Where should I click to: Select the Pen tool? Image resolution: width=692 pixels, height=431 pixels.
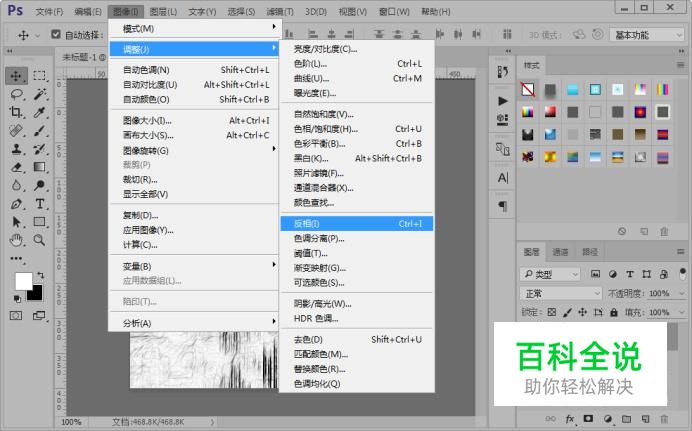tap(16, 204)
